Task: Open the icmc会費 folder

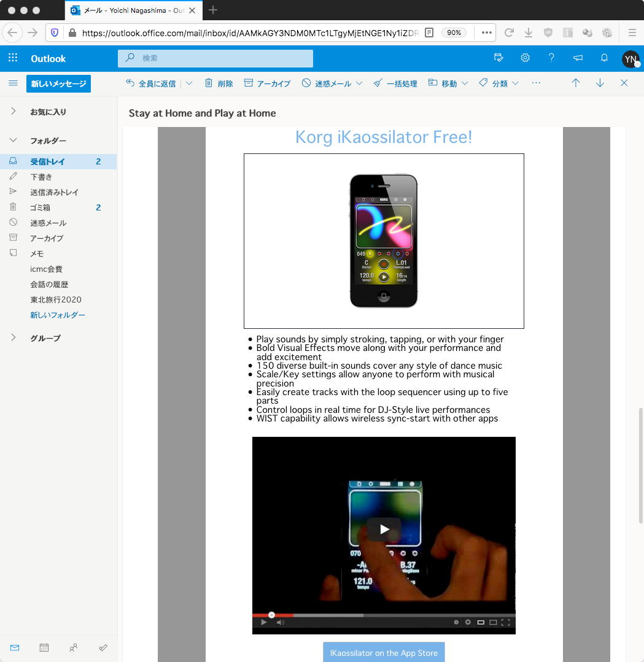Action: pyautogui.click(x=58, y=269)
